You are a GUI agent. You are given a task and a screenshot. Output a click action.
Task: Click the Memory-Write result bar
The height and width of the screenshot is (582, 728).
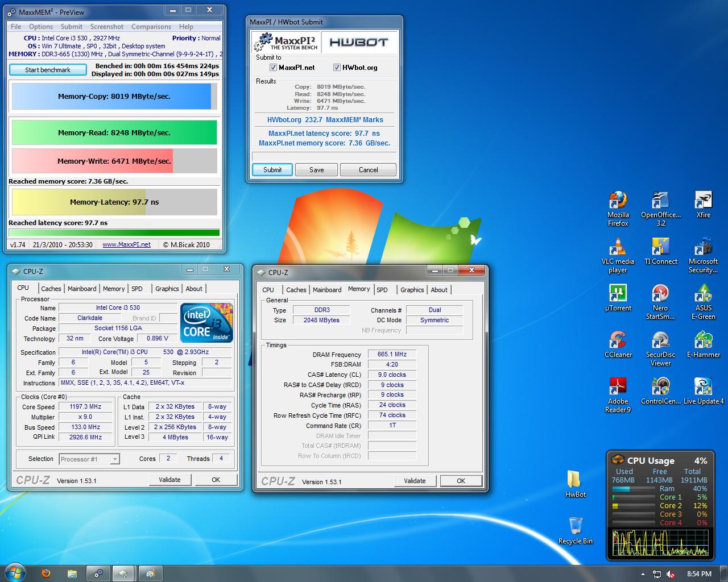[114, 161]
